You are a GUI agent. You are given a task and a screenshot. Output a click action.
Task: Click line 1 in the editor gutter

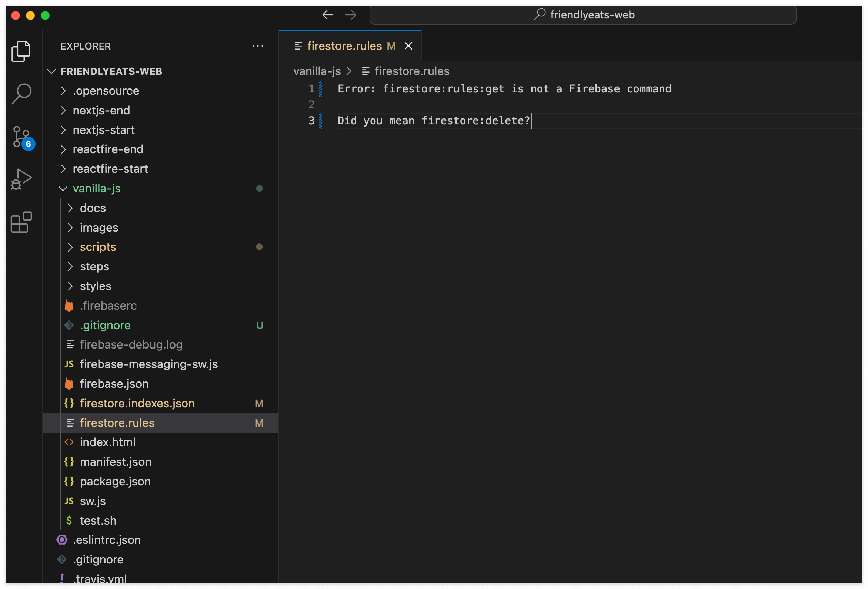(311, 89)
